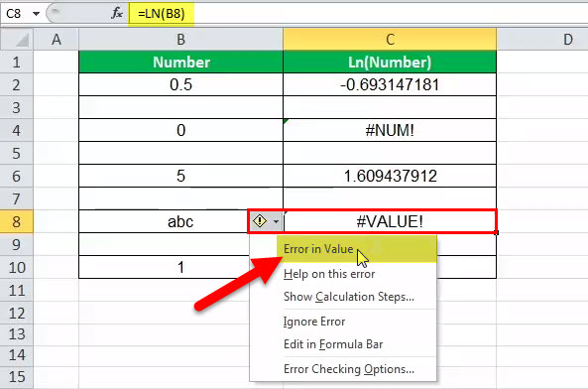The image size is (588, 389).
Task: Select column D header
Action: pyautogui.click(x=542, y=40)
